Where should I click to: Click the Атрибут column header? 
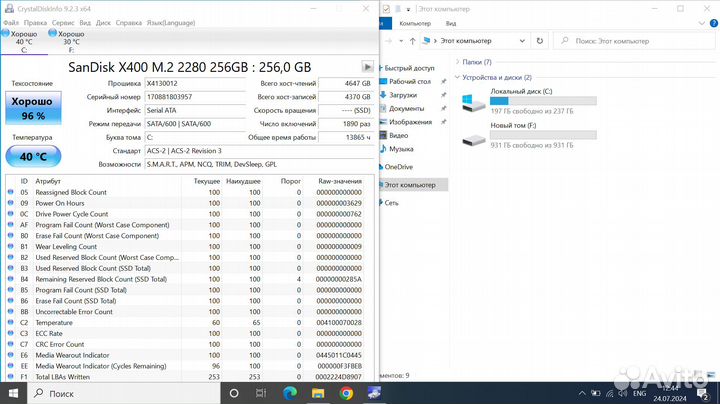pos(48,181)
